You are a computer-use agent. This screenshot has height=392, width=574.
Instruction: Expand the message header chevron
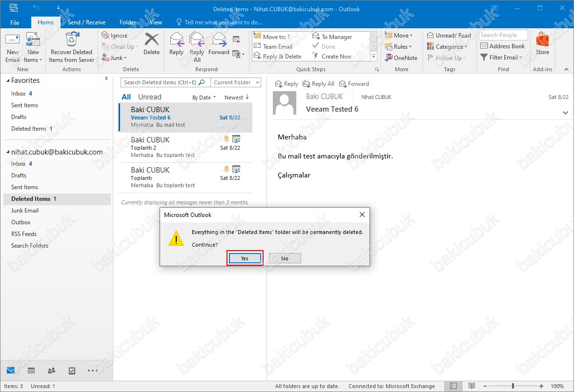[565, 113]
